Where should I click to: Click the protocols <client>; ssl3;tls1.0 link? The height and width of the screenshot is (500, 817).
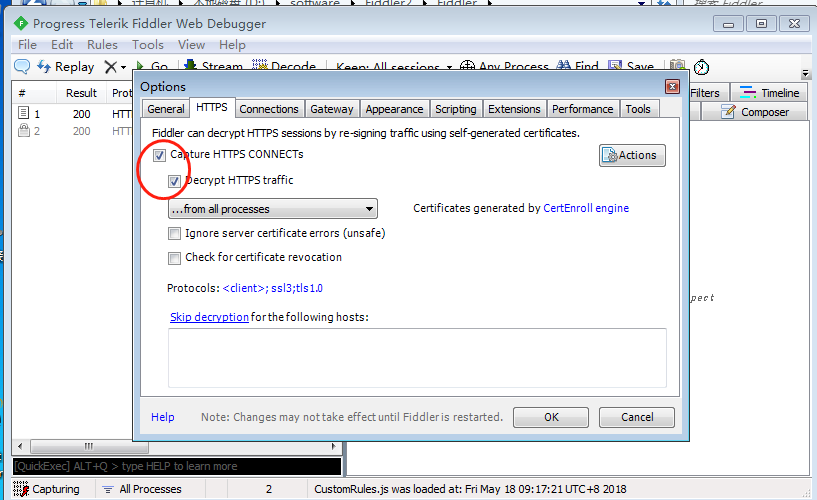click(273, 288)
